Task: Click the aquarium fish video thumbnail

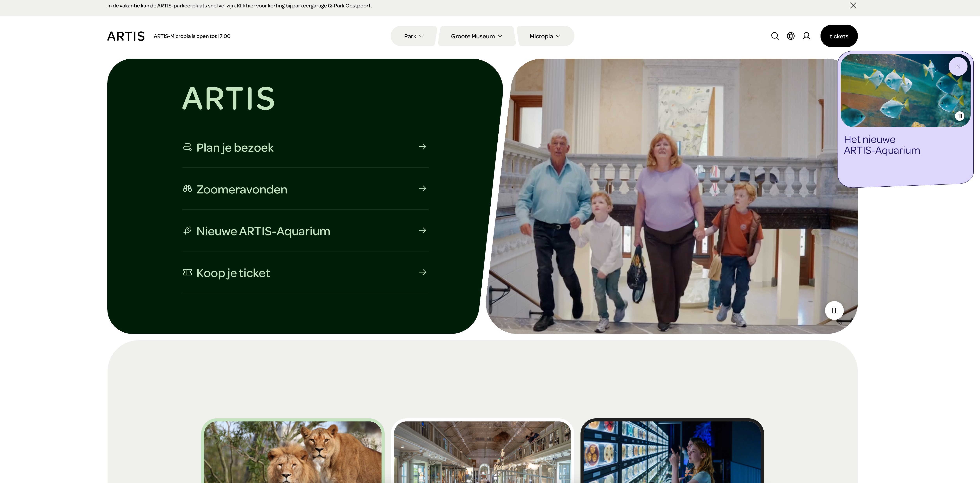Action: coord(905,90)
